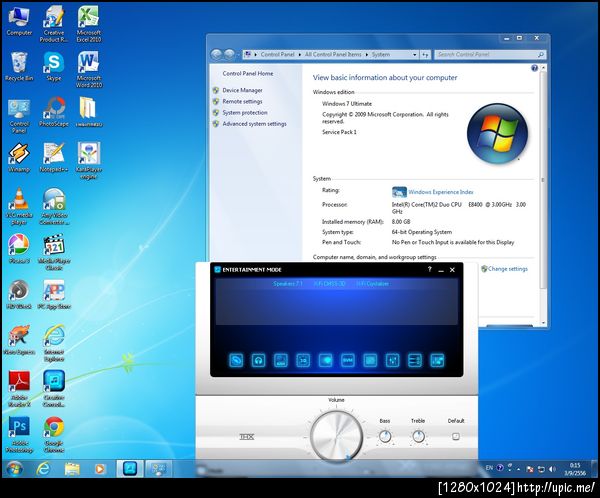Toggle the Default checkbox on the console
600x498 pixels.
point(455,436)
